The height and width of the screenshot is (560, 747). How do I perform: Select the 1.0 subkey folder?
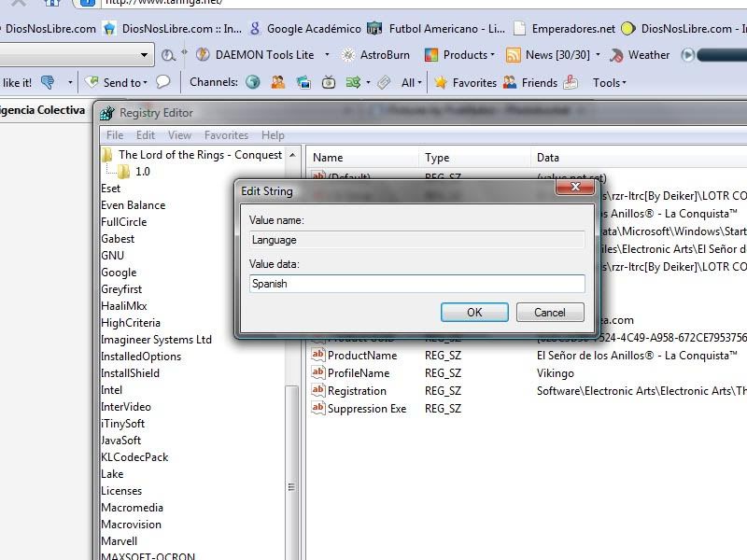[x=143, y=172]
